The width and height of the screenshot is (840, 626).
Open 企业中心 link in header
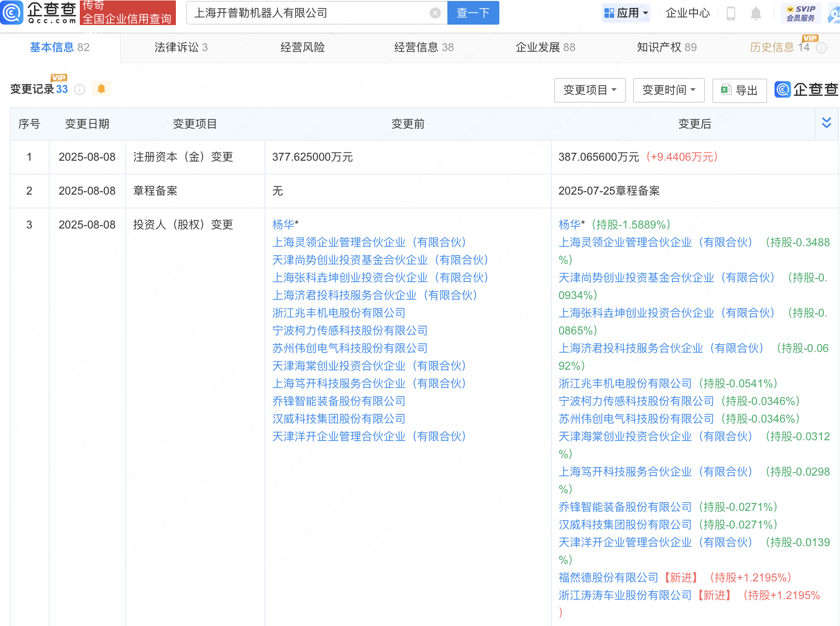(687, 13)
